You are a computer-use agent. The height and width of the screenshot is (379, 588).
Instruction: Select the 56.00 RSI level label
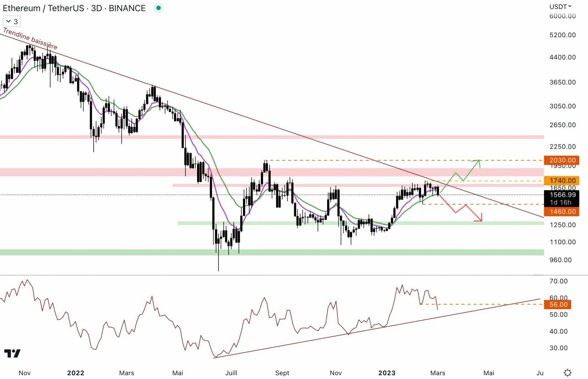tap(557, 304)
